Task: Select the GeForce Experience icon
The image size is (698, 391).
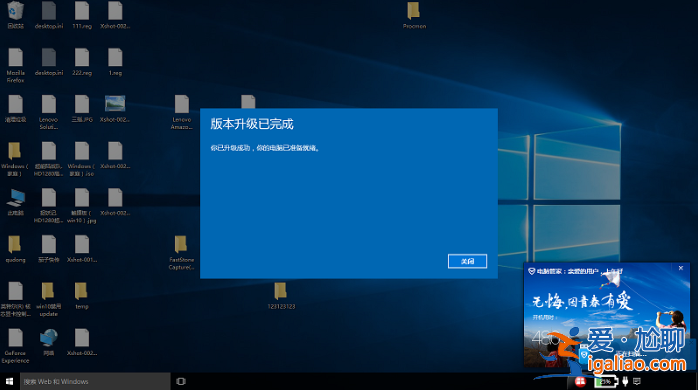Action: coord(16,338)
